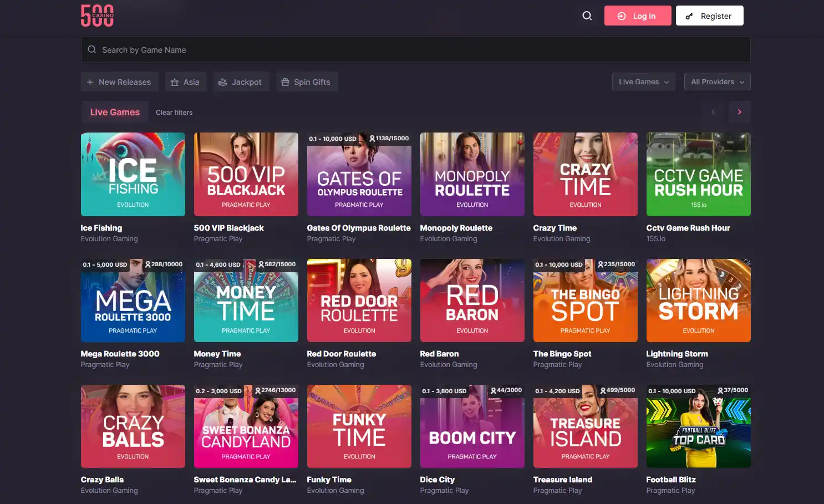Image resolution: width=824 pixels, height=504 pixels.
Task: Click the Live Games active tab
Action: click(115, 112)
